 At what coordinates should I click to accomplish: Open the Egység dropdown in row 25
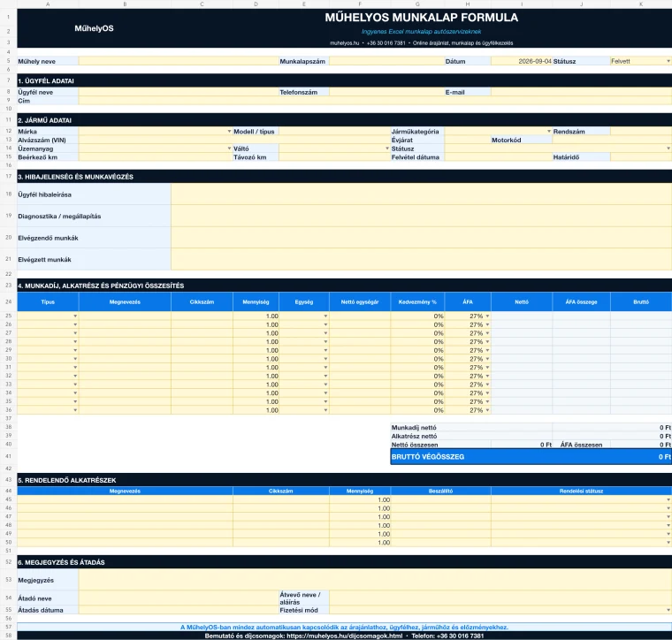325,316
